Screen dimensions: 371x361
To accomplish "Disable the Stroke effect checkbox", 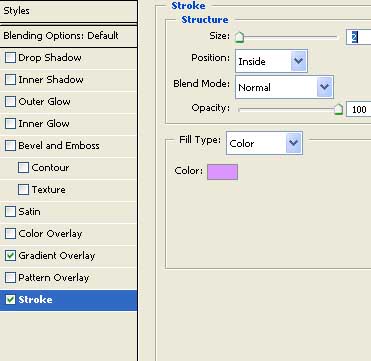I will pyautogui.click(x=10, y=300).
